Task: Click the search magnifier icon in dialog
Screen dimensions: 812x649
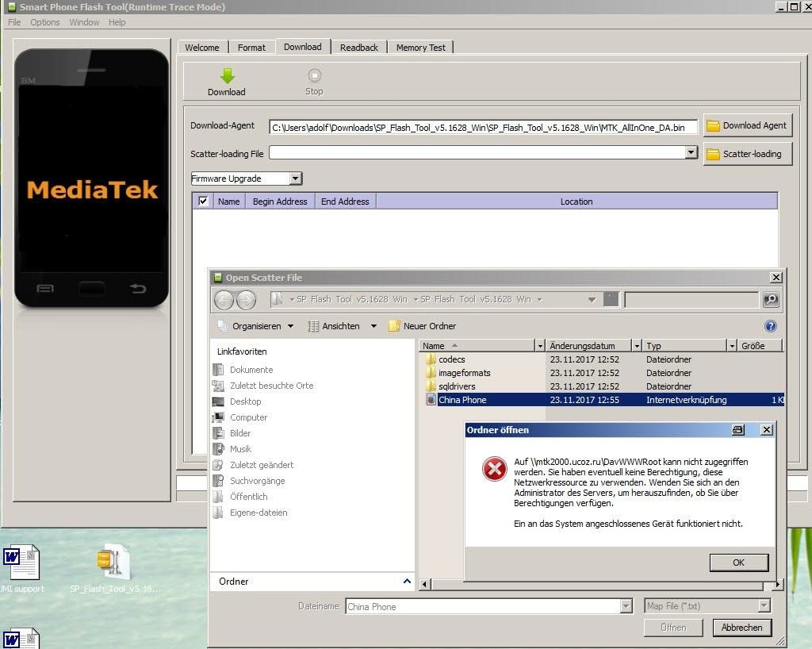Action: pyautogui.click(x=771, y=299)
